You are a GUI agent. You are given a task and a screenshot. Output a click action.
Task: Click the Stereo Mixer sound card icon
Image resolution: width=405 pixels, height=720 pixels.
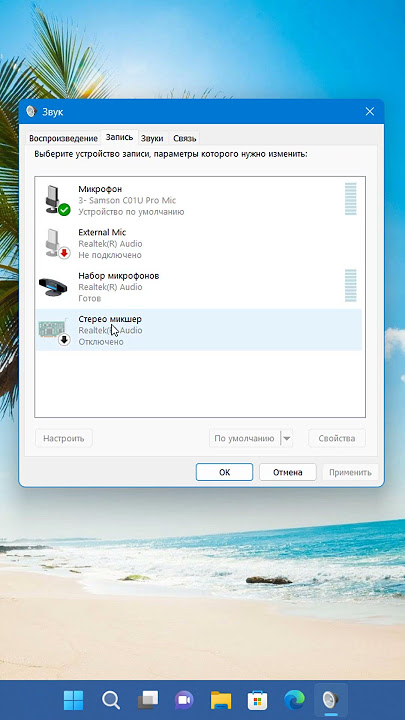[54, 332]
